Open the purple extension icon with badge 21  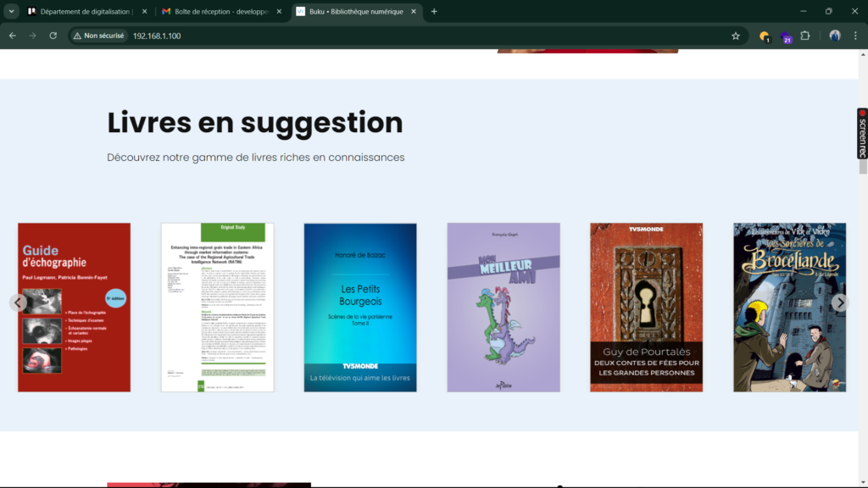tap(786, 37)
